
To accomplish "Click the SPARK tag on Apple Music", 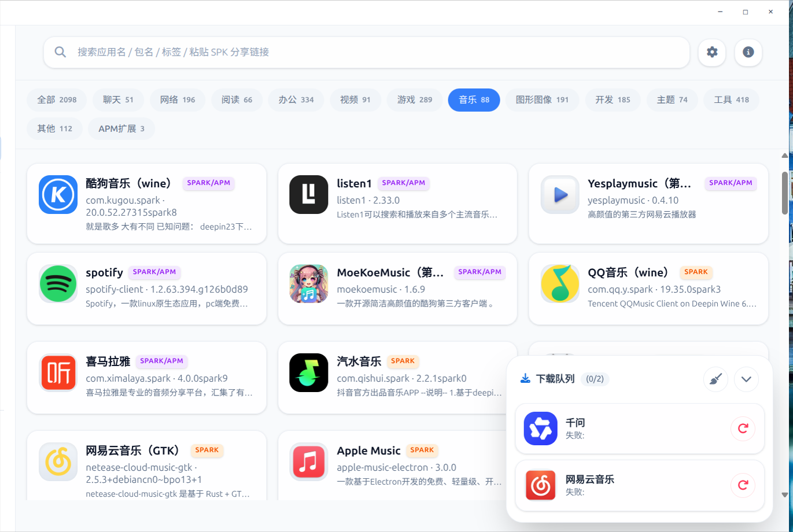I will click(422, 450).
